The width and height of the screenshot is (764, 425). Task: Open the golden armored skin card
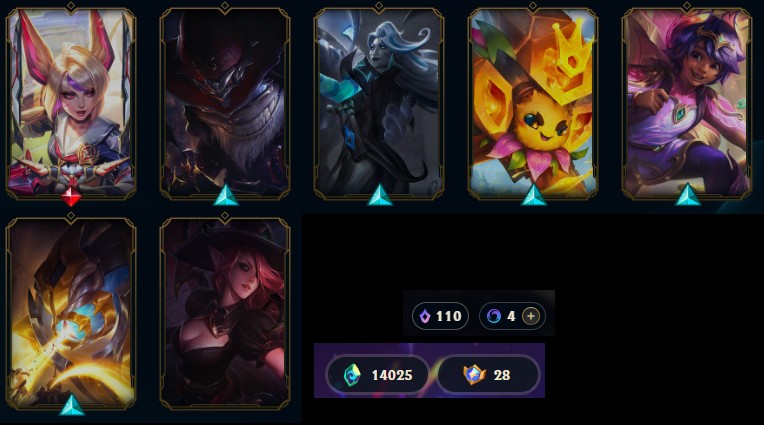pyautogui.click(x=71, y=312)
